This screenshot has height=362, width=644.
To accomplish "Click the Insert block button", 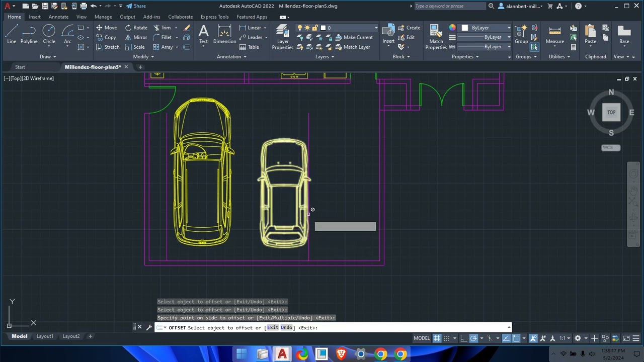I will tap(388, 34).
